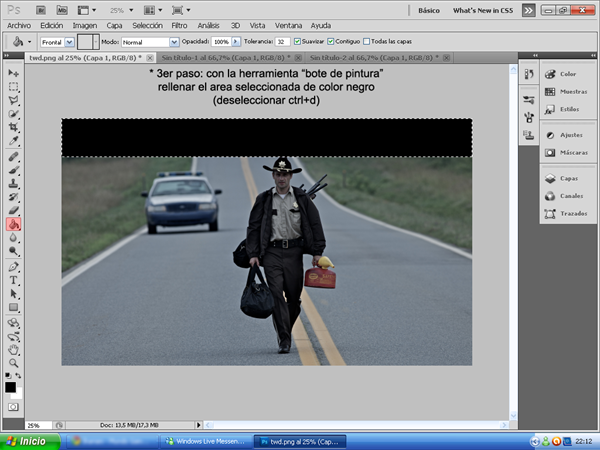Show the Ajustes panel
This screenshot has width=600, height=450.
pos(567,135)
